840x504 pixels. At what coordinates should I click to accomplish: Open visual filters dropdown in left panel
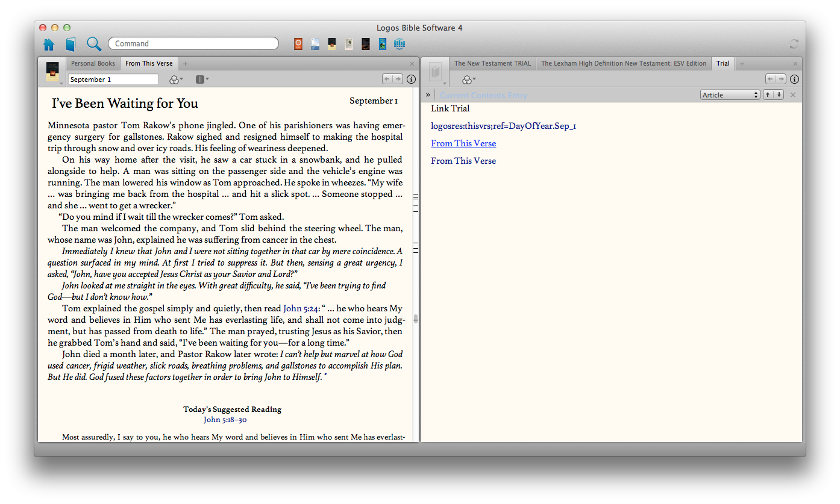[x=176, y=79]
